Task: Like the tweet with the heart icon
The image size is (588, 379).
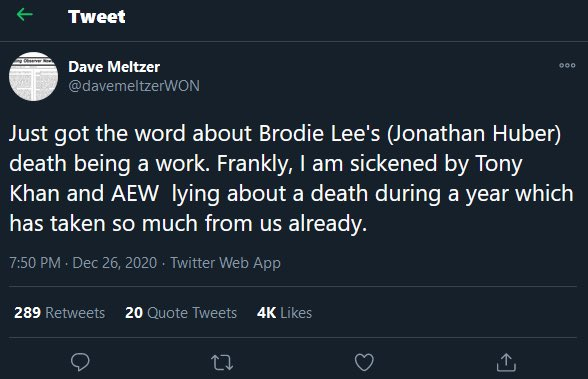Action: 364,362
